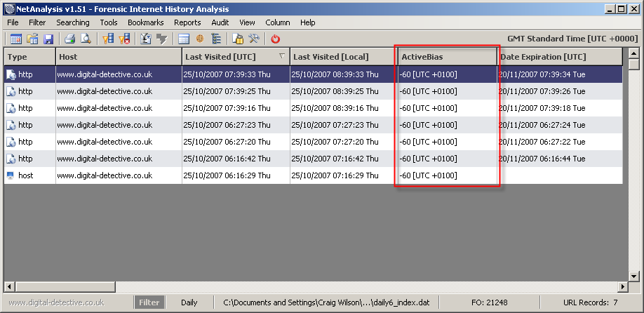Viewport: 644px width, 313px height.
Task: Click the computer icon in host row
Action: pyautogui.click(x=11, y=175)
